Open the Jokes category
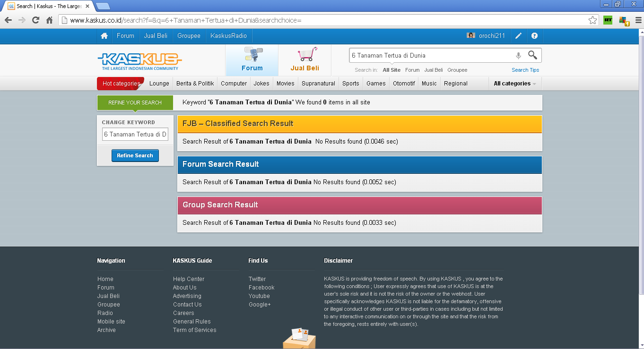This screenshot has height=349, width=644. (x=261, y=84)
